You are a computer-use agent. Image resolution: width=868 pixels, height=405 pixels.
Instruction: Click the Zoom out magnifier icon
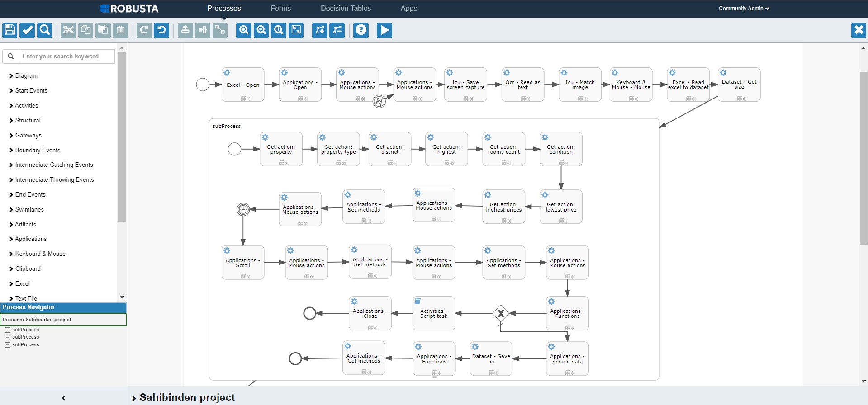coord(261,30)
